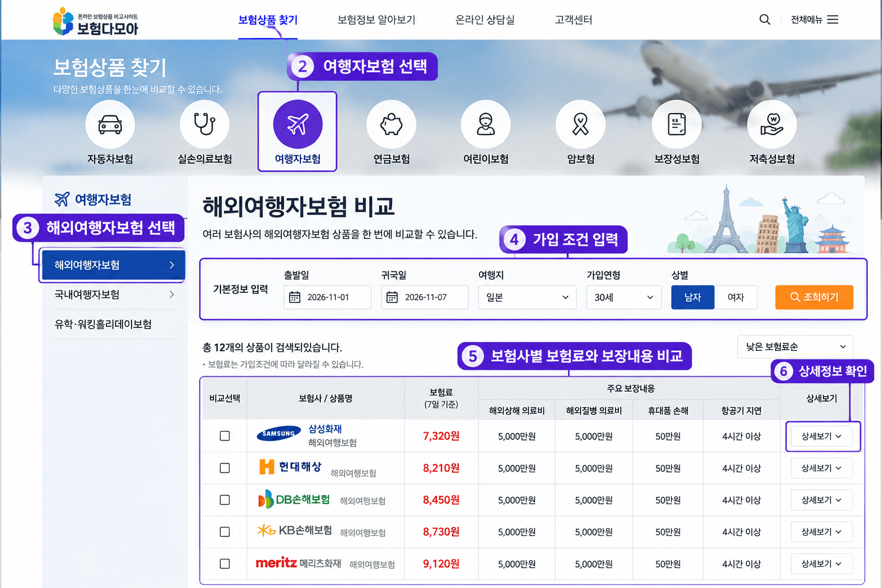Screen dimensions: 882x588
Task: Open the 가입연령 dropdown showing 30세
Action: tap(624, 297)
